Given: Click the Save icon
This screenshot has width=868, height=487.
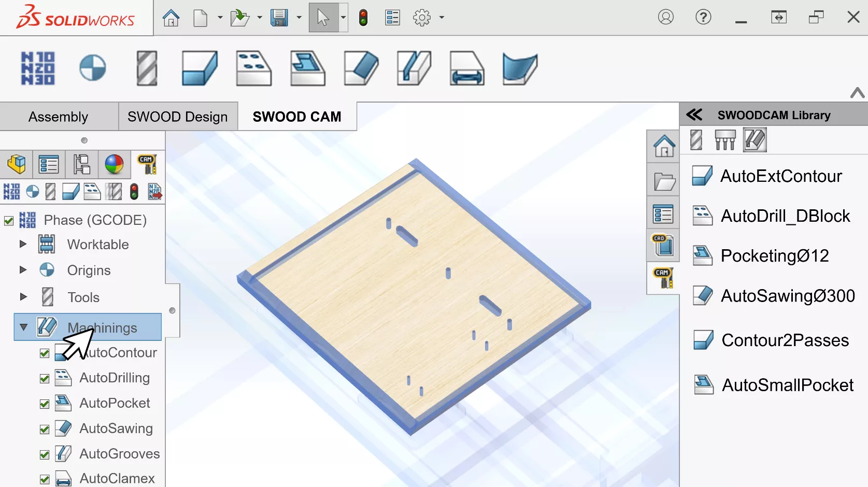Looking at the screenshot, I should [x=279, y=18].
